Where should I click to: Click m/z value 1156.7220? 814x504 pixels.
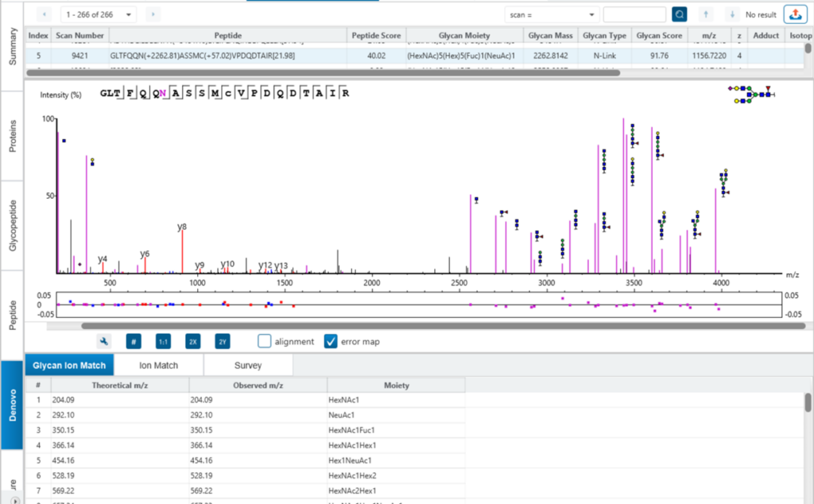pos(709,56)
